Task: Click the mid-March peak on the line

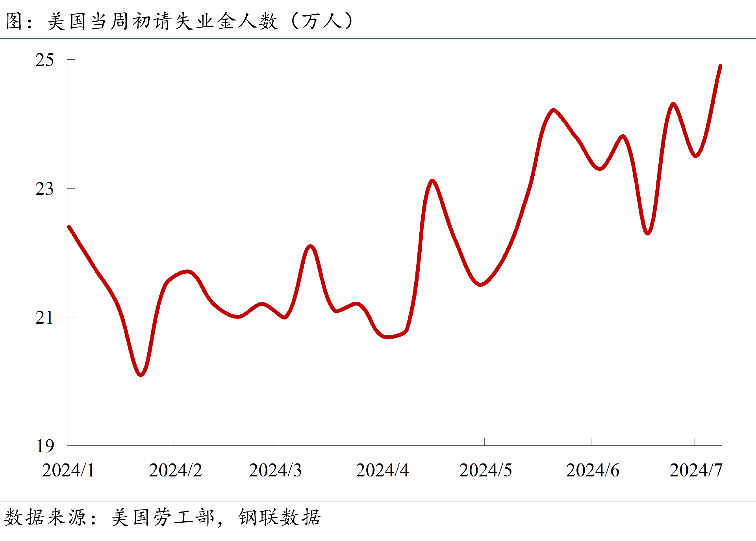Action: coord(311,246)
